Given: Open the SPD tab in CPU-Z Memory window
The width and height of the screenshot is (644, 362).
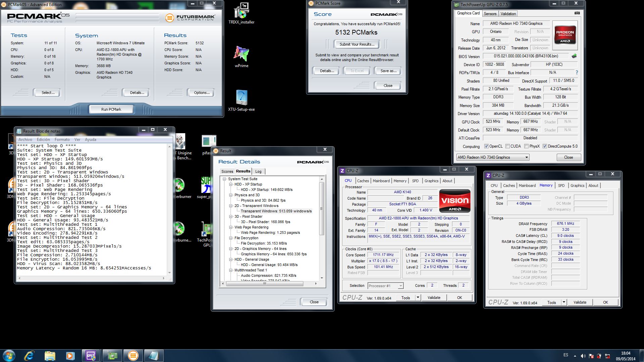Looking at the screenshot, I should [561, 186].
